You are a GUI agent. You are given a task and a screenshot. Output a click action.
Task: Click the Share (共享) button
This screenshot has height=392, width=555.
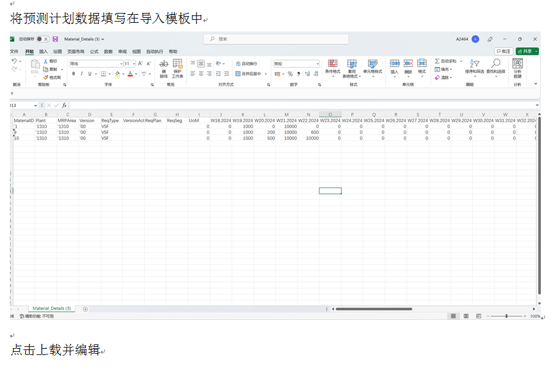527,51
